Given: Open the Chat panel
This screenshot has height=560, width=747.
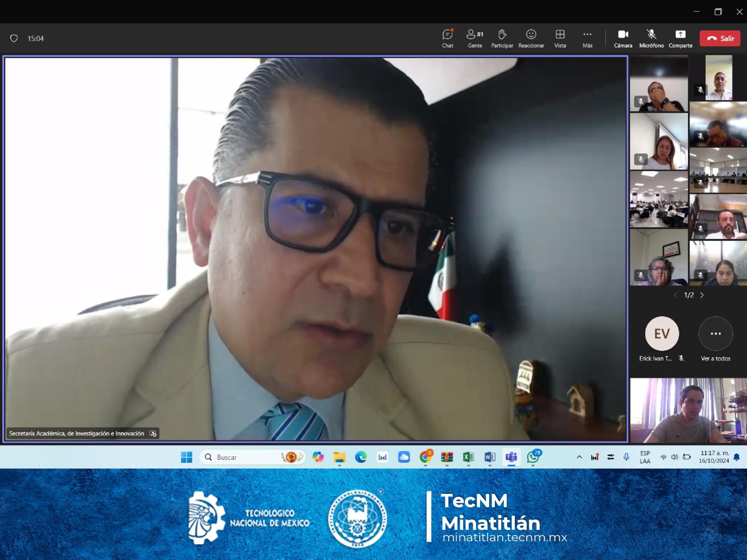Looking at the screenshot, I should [447, 38].
